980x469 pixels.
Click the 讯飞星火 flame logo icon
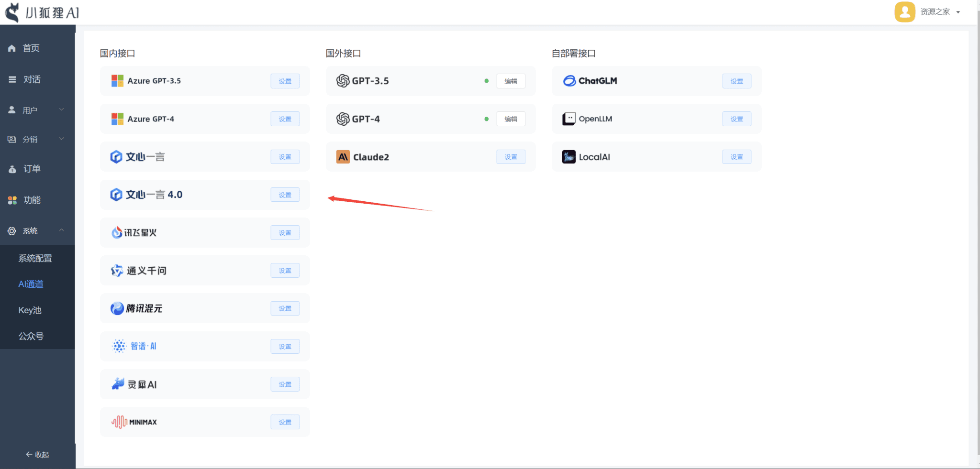click(x=117, y=232)
